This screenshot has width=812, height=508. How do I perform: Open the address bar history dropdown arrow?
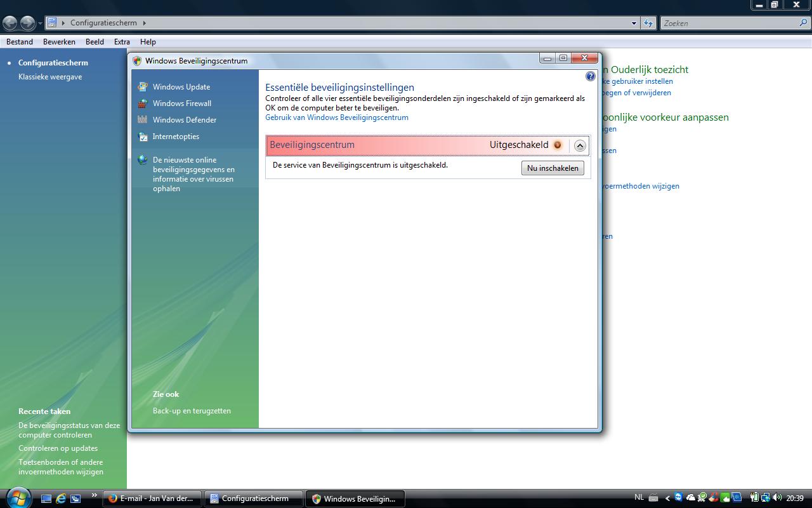click(634, 23)
